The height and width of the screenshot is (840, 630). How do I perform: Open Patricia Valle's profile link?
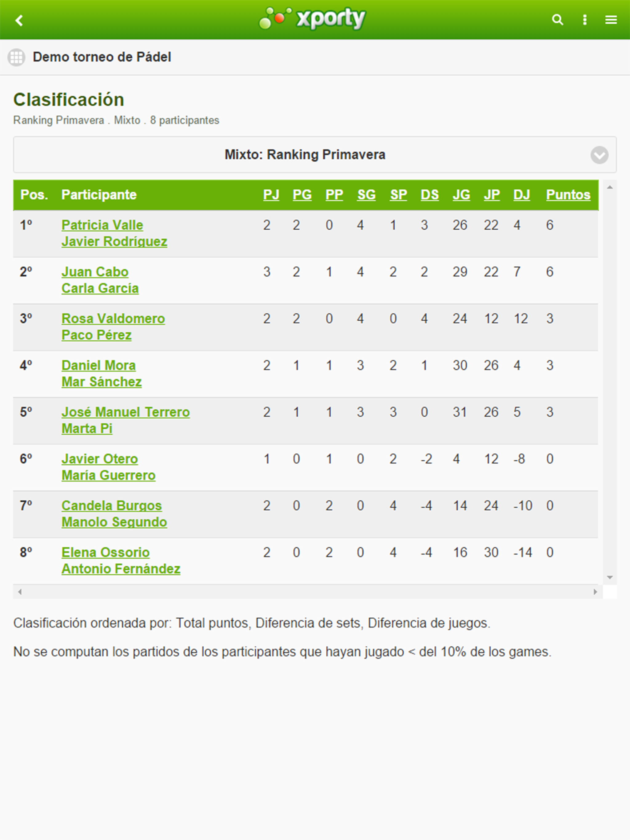(x=102, y=225)
